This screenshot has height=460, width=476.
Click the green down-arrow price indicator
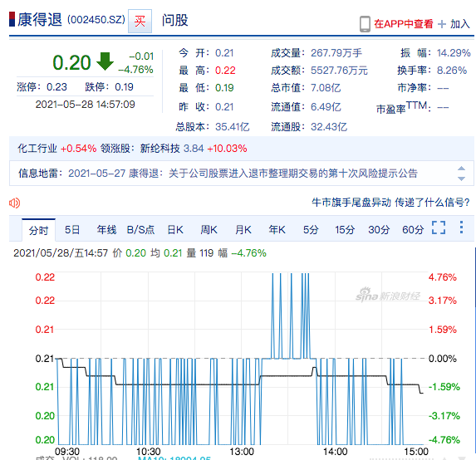(x=105, y=61)
